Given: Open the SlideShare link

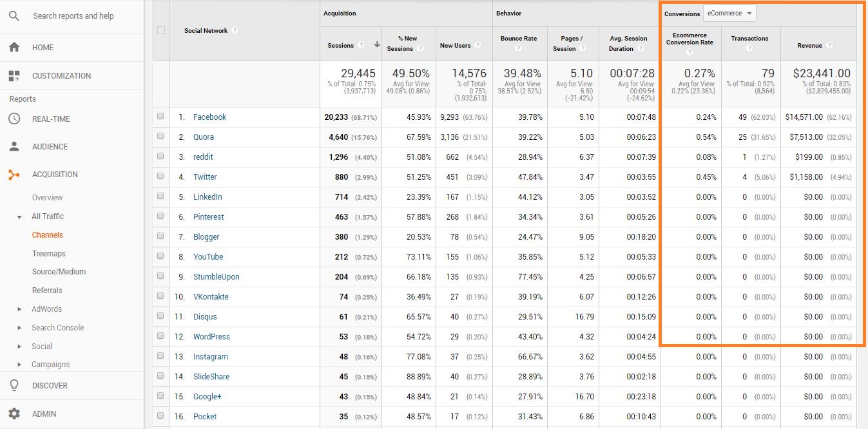Looking at the screenshot, I should (211, 377).
